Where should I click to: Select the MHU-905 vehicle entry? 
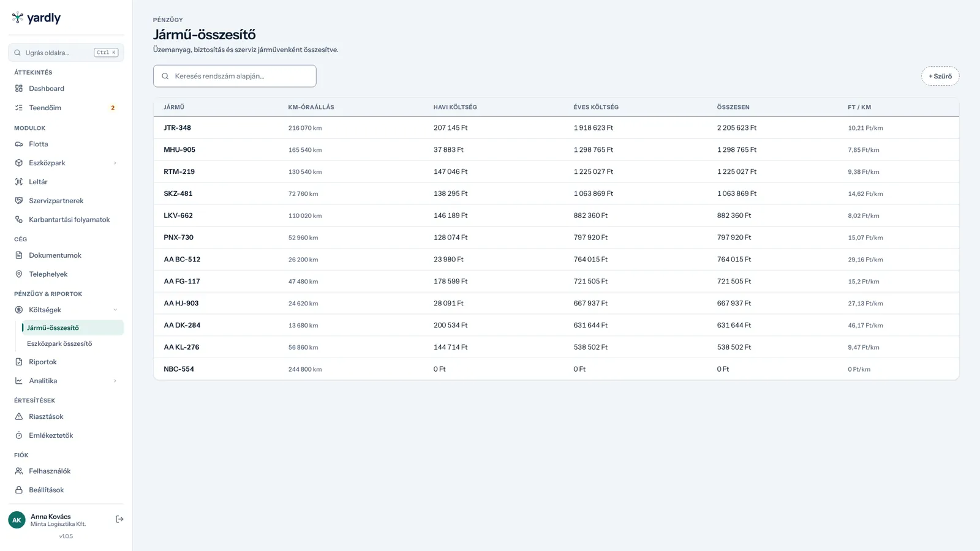[x=556, y=150]
